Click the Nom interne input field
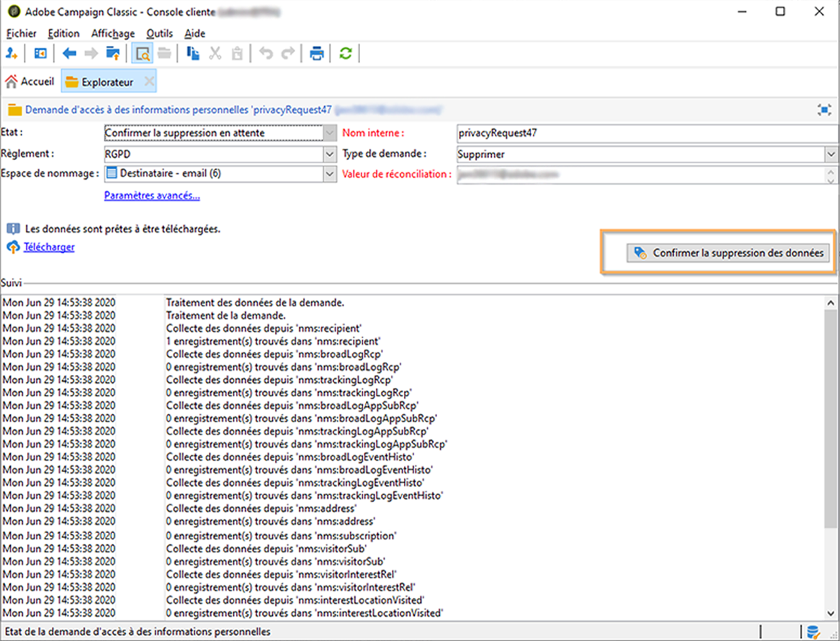Screen dimensions: 840x641 pos(647,133)
